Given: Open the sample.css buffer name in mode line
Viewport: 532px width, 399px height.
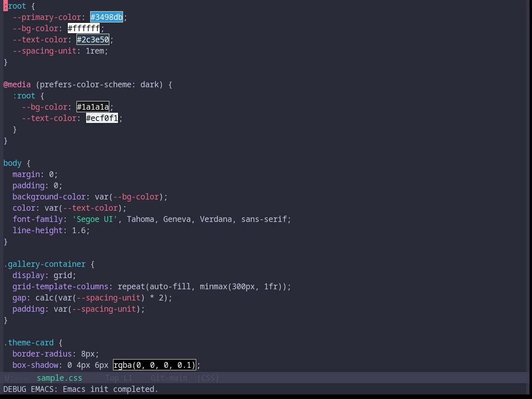Looking at the screenshot, I should (59, 378).
